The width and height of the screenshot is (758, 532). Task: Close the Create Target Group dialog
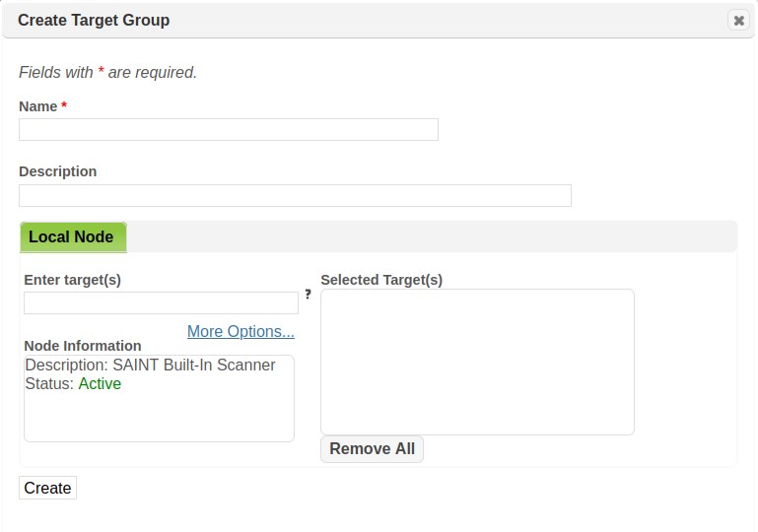pyautogui.click(x=738, y=20)
